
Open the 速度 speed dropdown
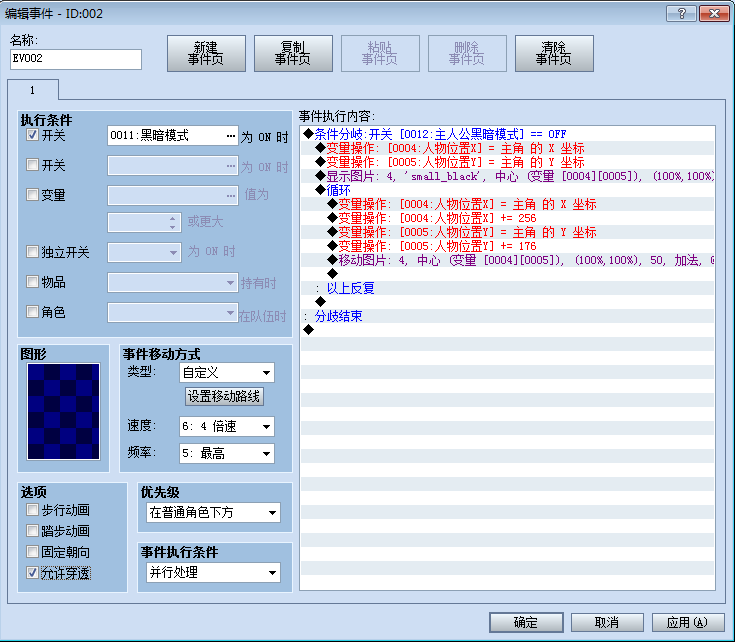click(227, 426)
